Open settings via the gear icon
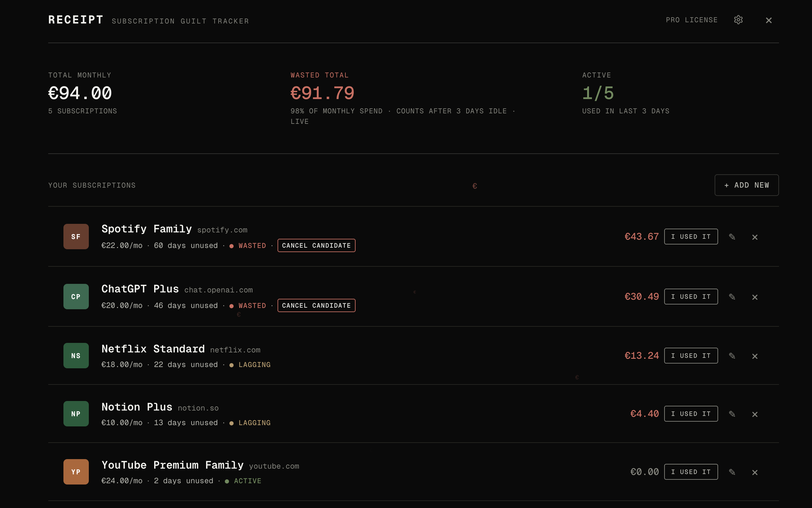 738,20
